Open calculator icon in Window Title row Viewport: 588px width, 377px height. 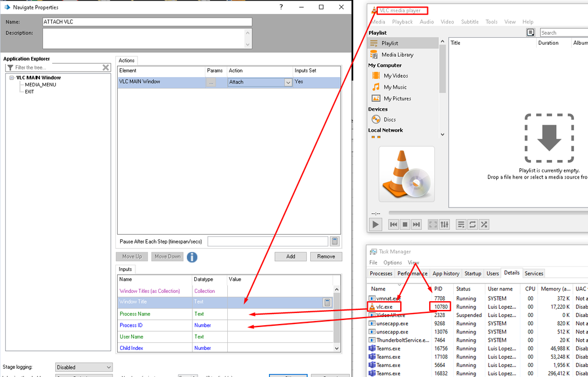pos(327,302)
